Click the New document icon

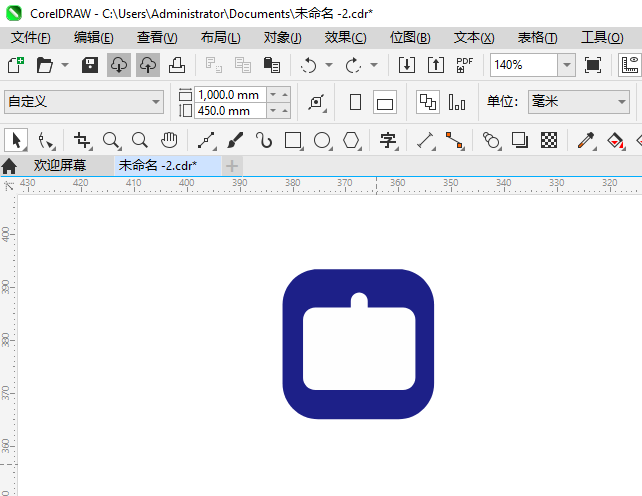[x=16, y=65]
